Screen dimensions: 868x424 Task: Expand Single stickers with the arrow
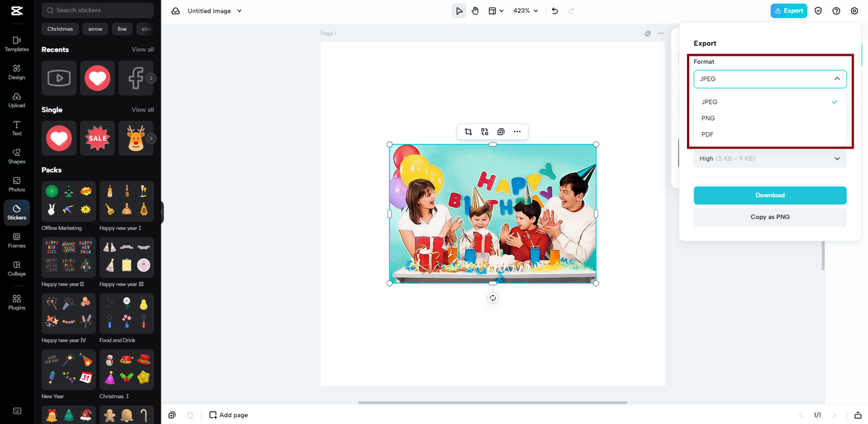click(x=151, y=138)
